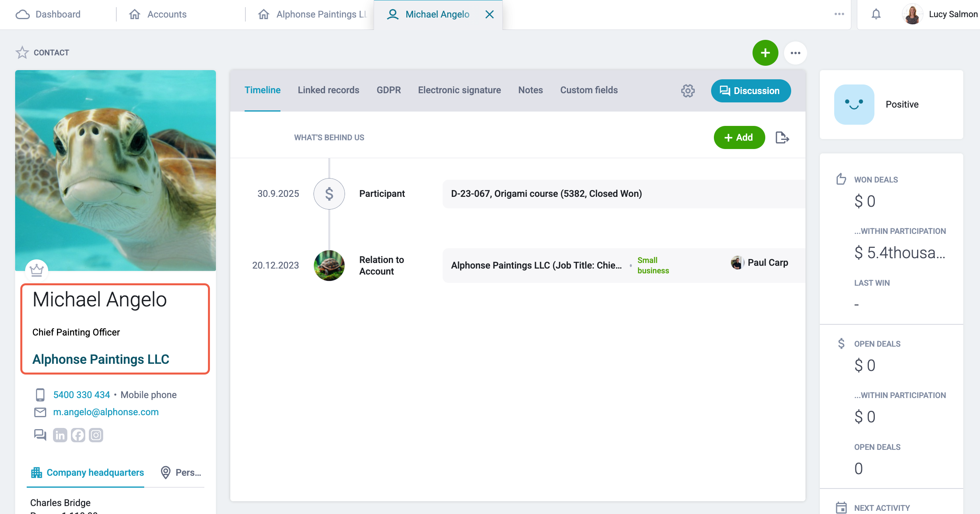Screen dimensions: 980x514
Task: Switch to Alphonse Paintings LLC top tab
Action: pos(312,14)
